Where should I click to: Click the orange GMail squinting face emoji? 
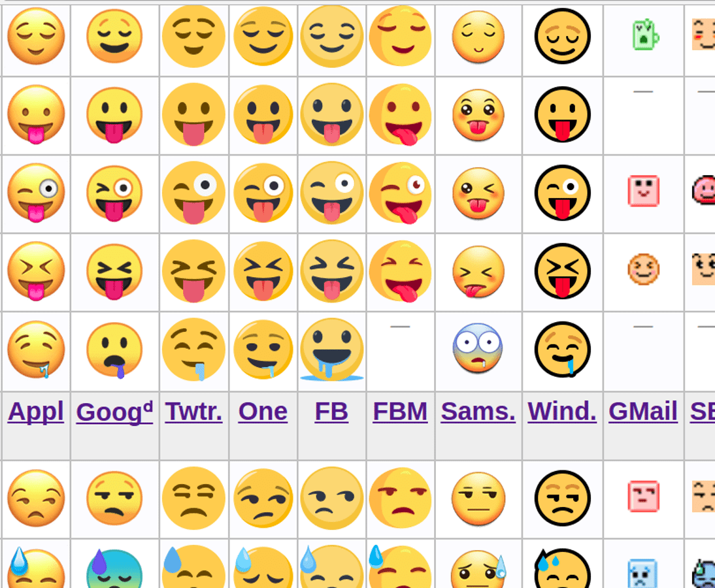(x=643, y=269)
